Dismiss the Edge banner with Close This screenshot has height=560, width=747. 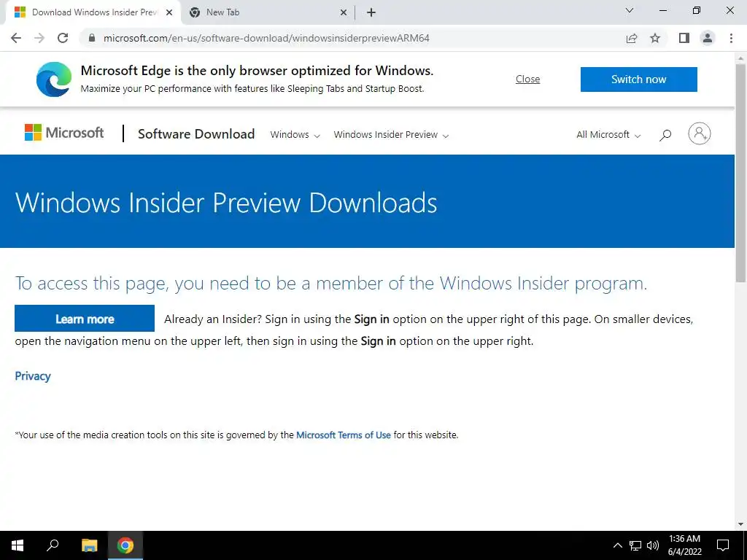[528, 79]
